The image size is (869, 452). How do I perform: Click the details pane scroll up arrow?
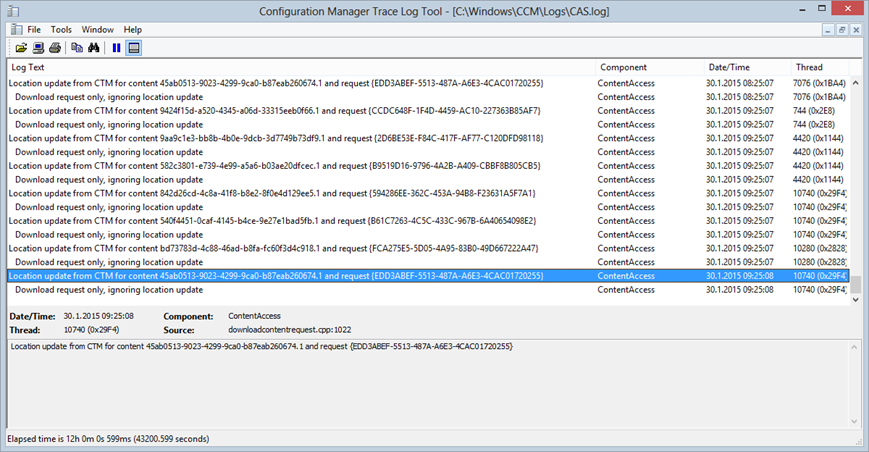coord(854,347)
